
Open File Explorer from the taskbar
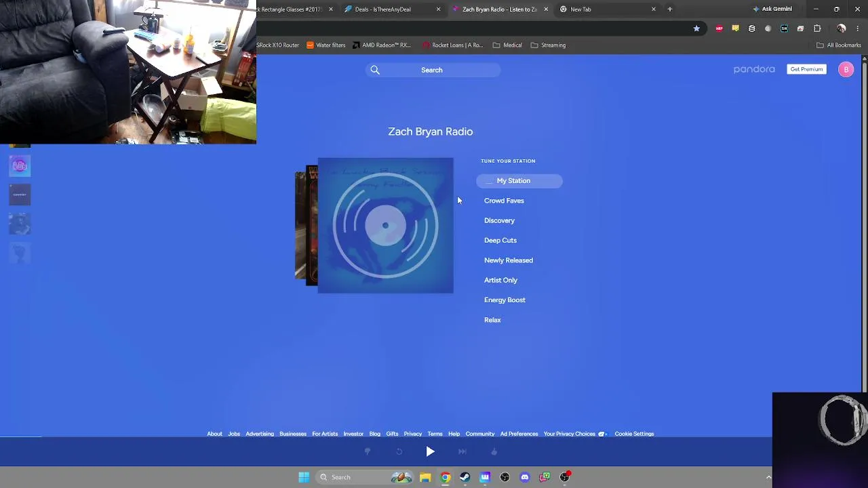coord(425,477)
